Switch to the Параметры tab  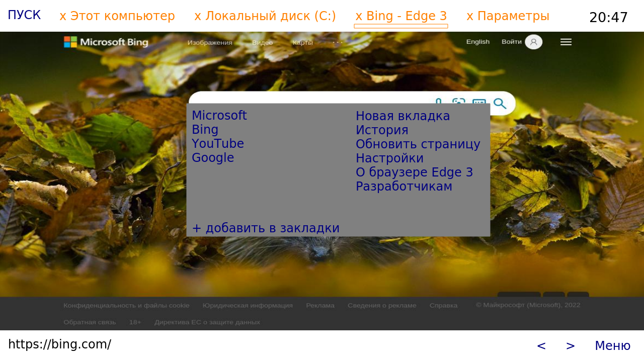click(x=508, y=16)
